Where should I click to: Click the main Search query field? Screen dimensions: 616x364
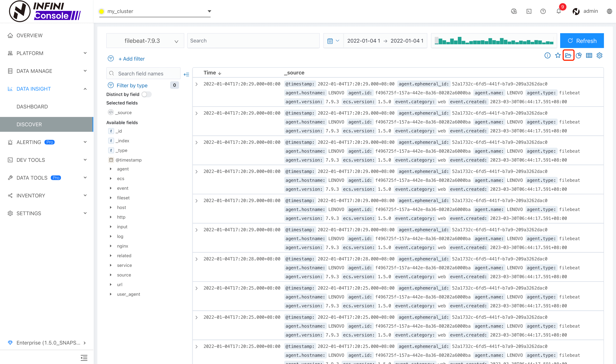(x=253, y=41)
